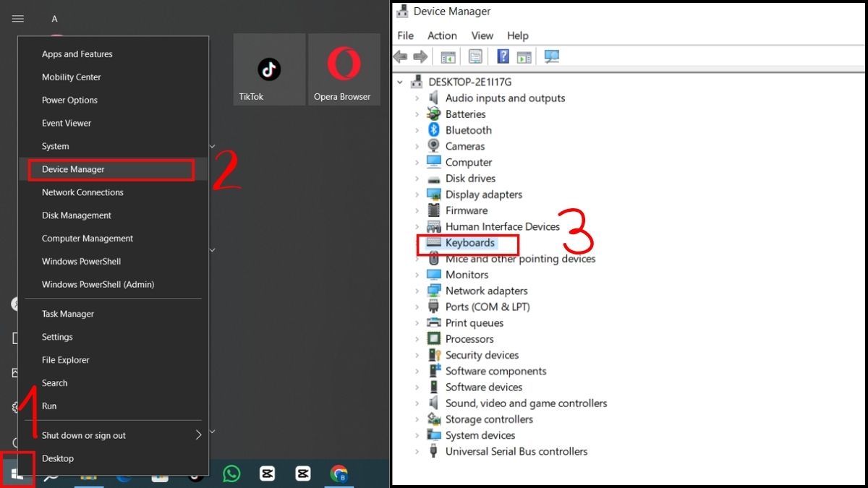
Task: Open the Opera Browser tile
Action: (x=344, y=69)
